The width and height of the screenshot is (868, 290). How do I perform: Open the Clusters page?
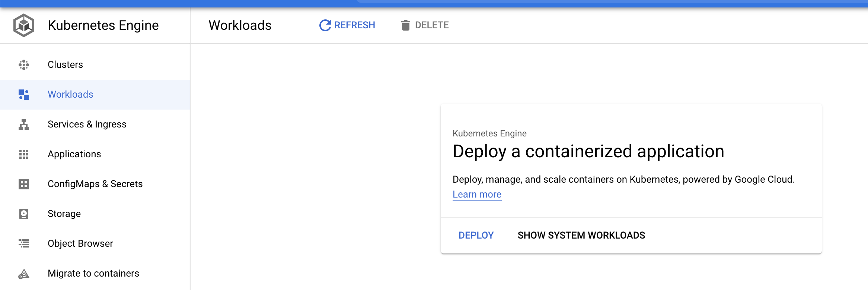click(x=65, y=65)
